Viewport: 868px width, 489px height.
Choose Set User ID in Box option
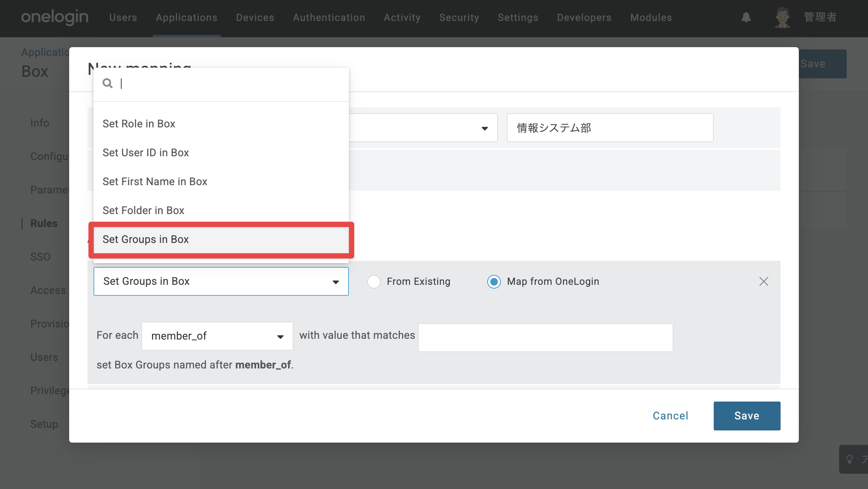click(x=221, y=152)
